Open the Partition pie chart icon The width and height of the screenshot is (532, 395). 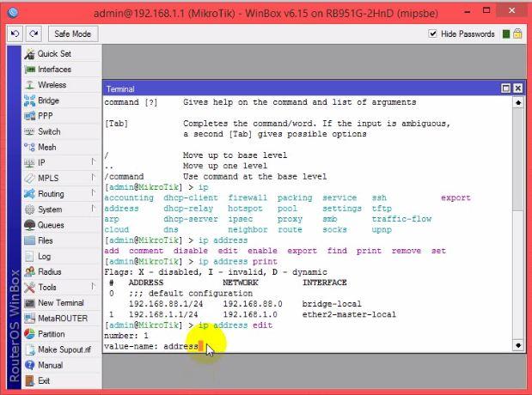tap(29, 334)
